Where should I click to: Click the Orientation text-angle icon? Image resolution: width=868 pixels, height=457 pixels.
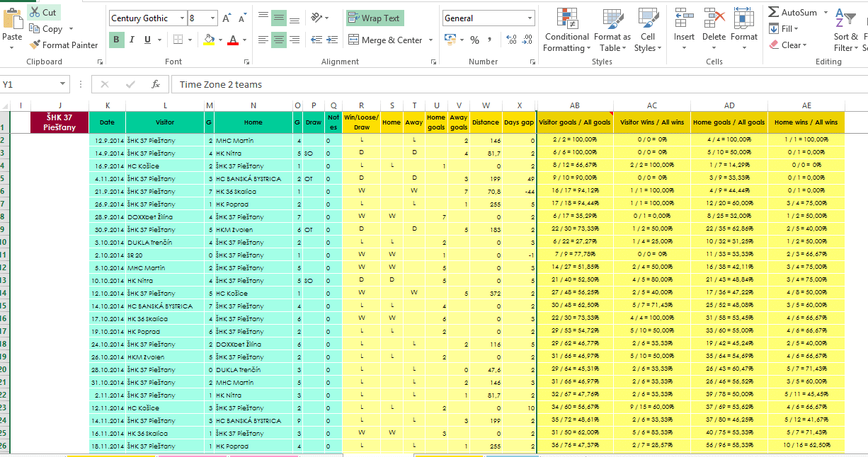coord(316,17)
